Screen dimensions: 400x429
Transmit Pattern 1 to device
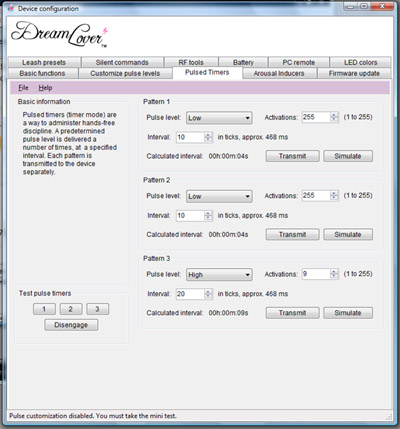point(292,156)
